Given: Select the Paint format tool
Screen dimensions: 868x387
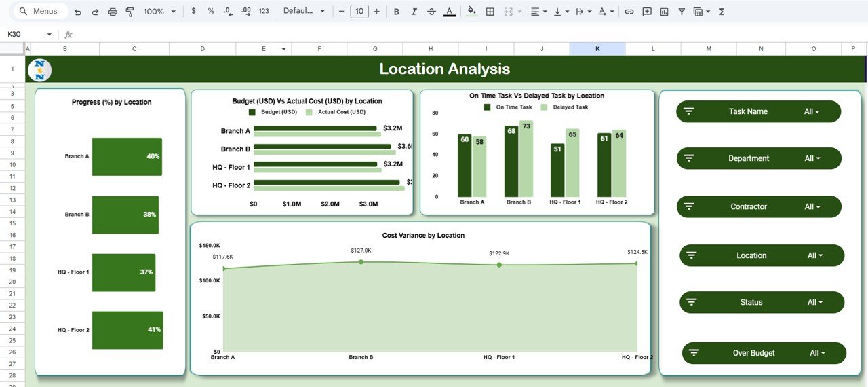Looking at the screenshot, I should 130,12.
